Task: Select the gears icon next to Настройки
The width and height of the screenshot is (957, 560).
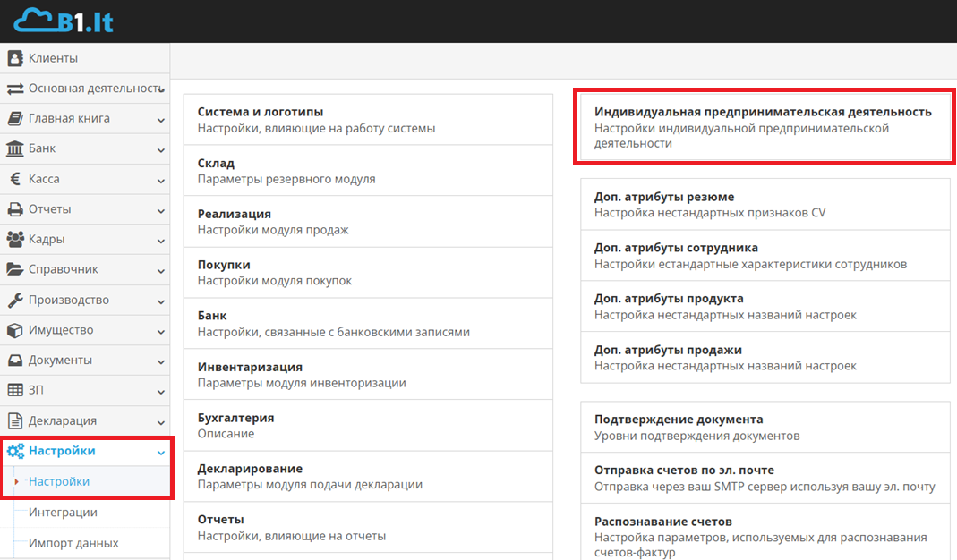Action: click(x=13, y=450)
